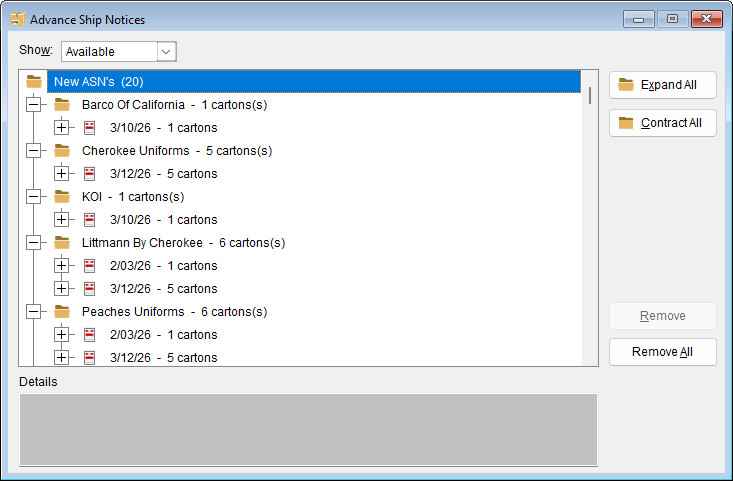Click the document icon beside 3/12/26 under Cherokee Uniforms
Screen dimensions: 733x481
(90, 174)
